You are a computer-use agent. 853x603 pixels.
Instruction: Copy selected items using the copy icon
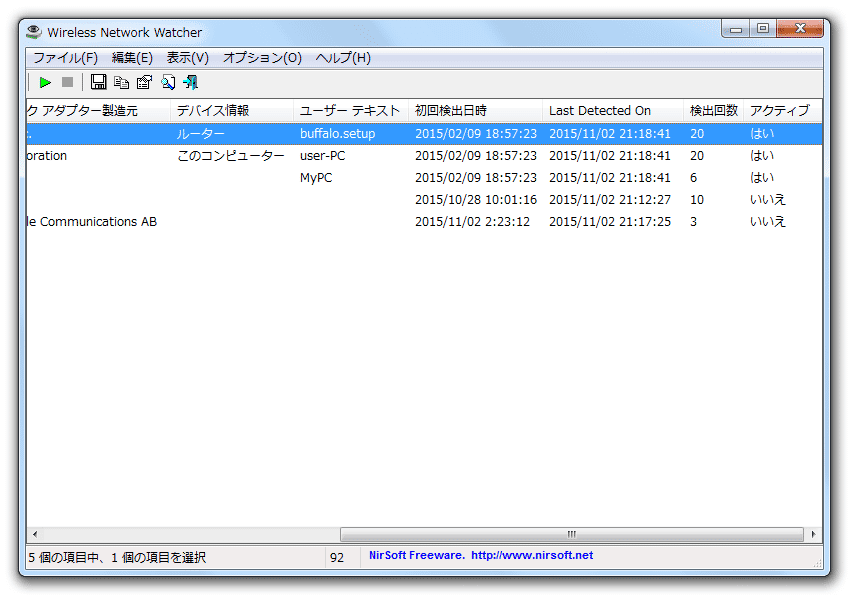point(121,82)
